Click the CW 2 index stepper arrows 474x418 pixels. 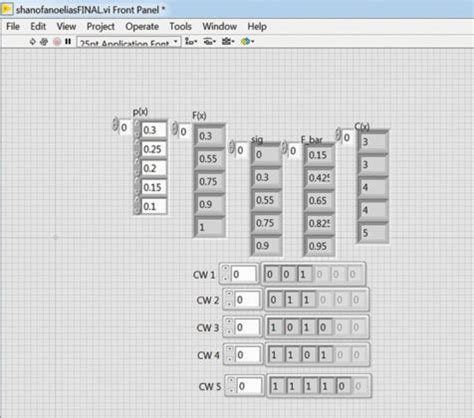click(229, 299)
